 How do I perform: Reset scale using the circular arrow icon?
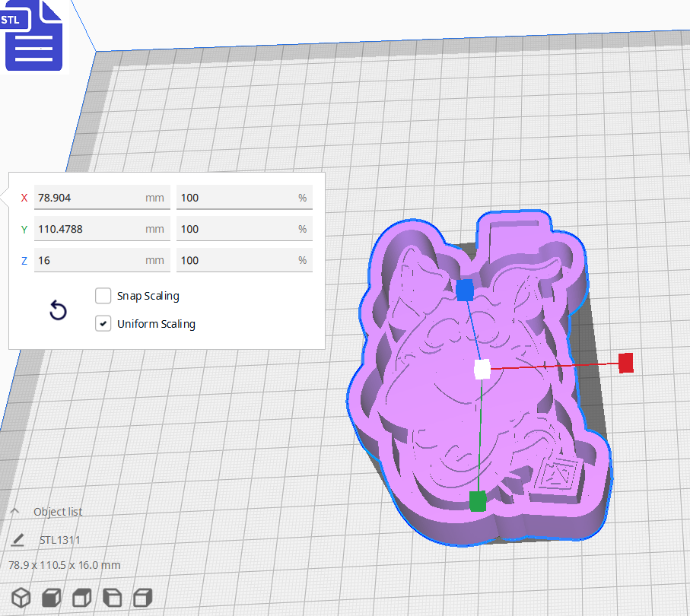click(x=58, y=311)
